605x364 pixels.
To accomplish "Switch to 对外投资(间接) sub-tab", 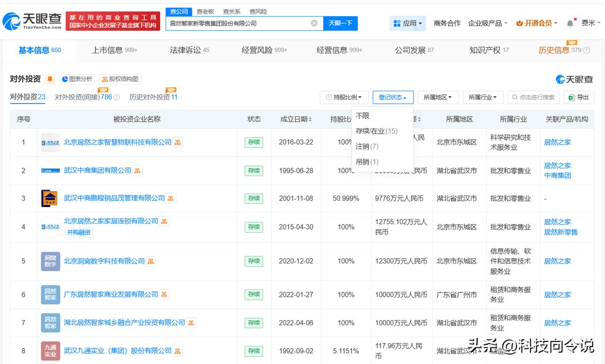I will coord(83,97).
